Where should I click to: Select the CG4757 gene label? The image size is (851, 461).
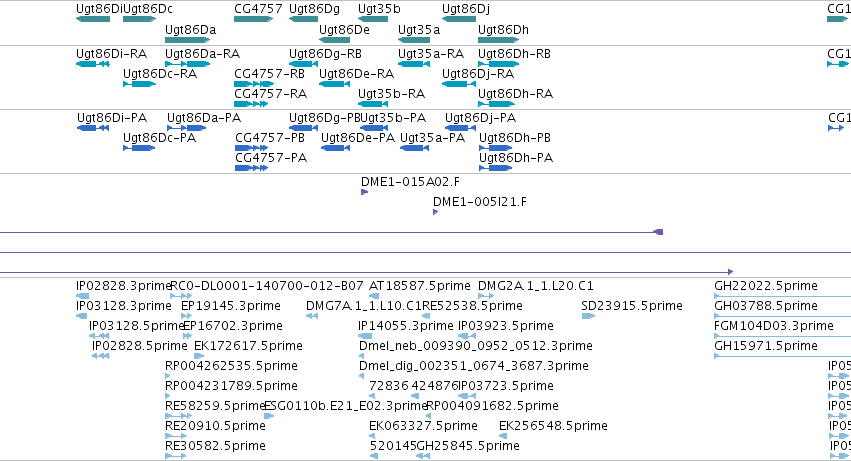(258, 9)
